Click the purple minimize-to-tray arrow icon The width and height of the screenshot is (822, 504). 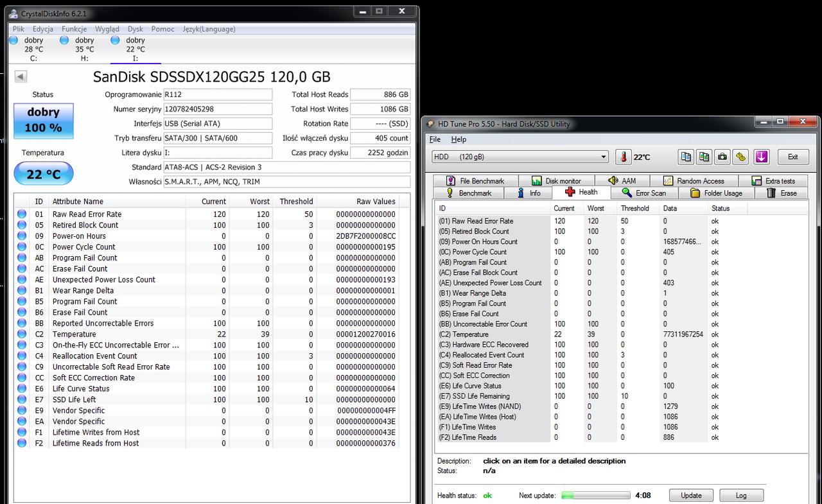pyautogui.click(x=762, y=157)
